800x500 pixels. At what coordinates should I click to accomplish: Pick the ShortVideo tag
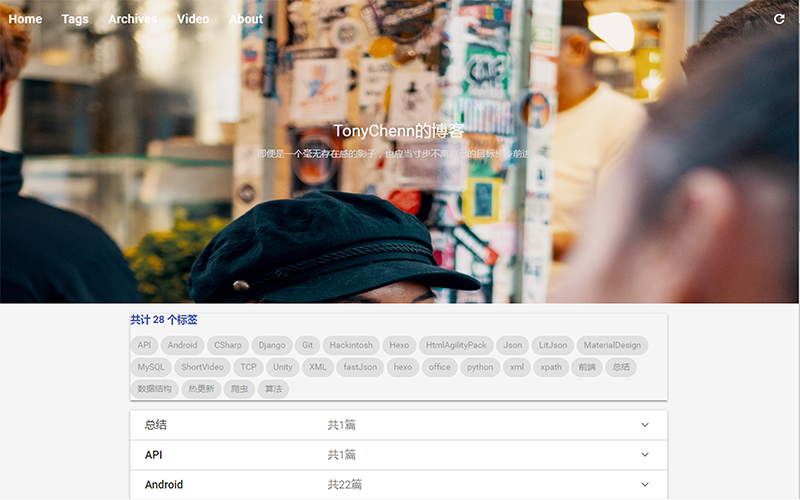click(203, 367)
